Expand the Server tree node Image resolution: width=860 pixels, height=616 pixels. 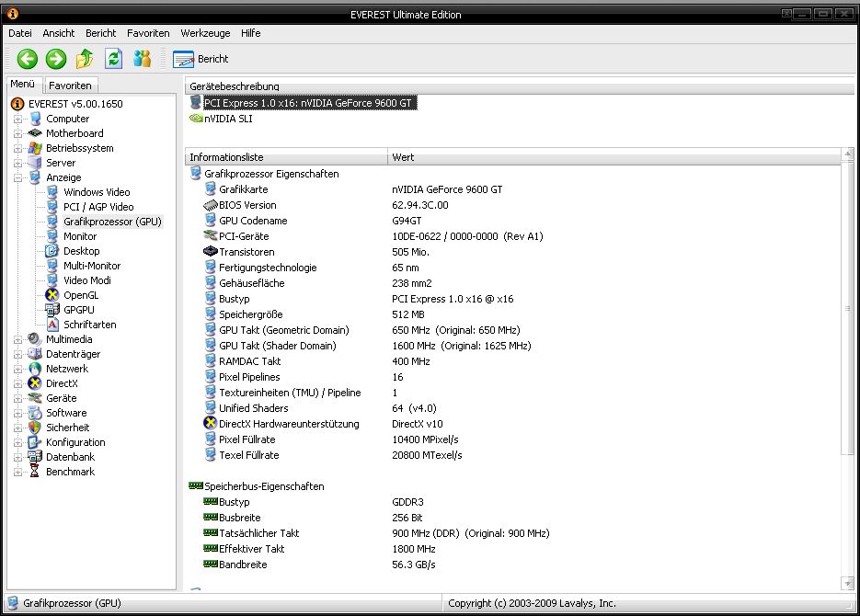[17, 164]
